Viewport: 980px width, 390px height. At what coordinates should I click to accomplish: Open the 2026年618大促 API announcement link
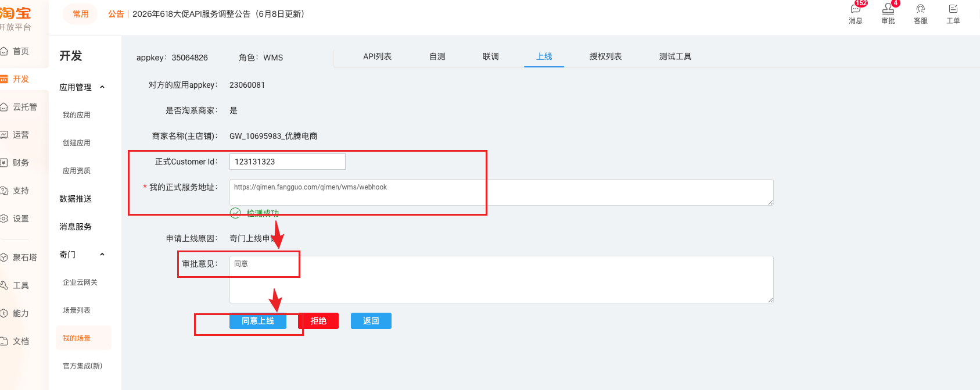[218, 14]
